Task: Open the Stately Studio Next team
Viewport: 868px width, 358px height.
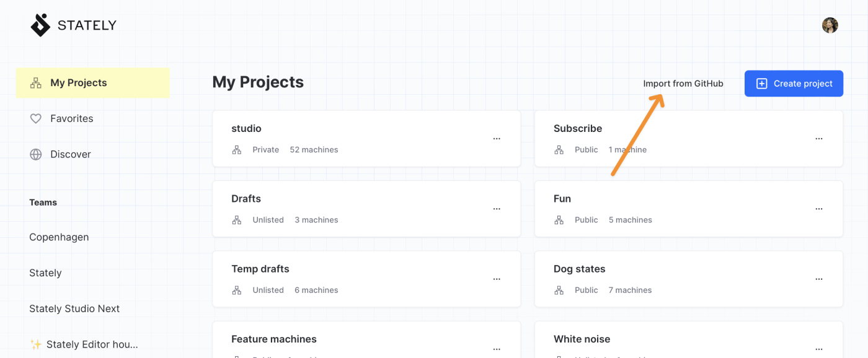Action: [74, 308]
